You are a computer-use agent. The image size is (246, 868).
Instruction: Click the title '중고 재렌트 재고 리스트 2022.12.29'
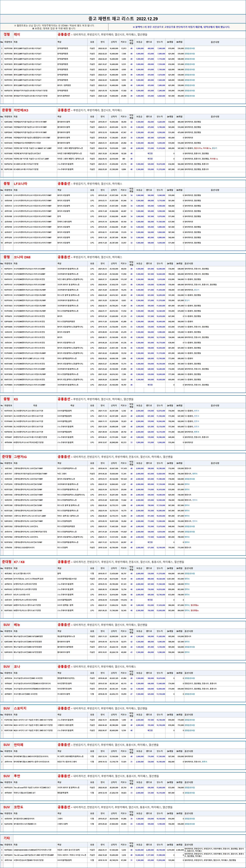click(123, 19)
